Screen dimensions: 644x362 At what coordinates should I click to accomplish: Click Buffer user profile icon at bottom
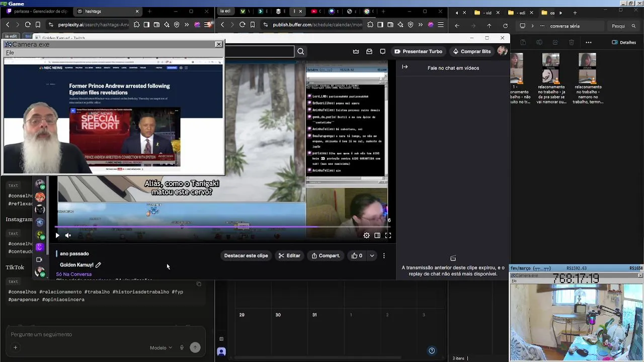(221, 352)
